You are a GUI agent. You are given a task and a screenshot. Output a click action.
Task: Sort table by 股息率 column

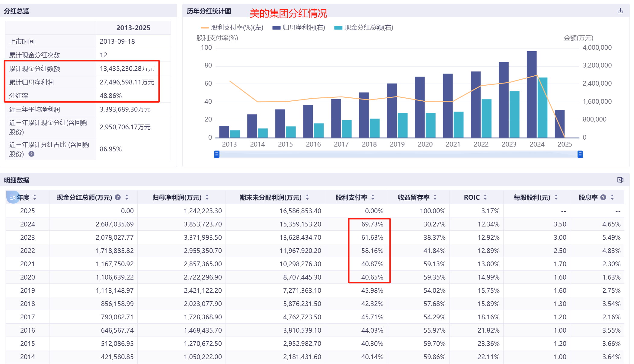point(612,197)
